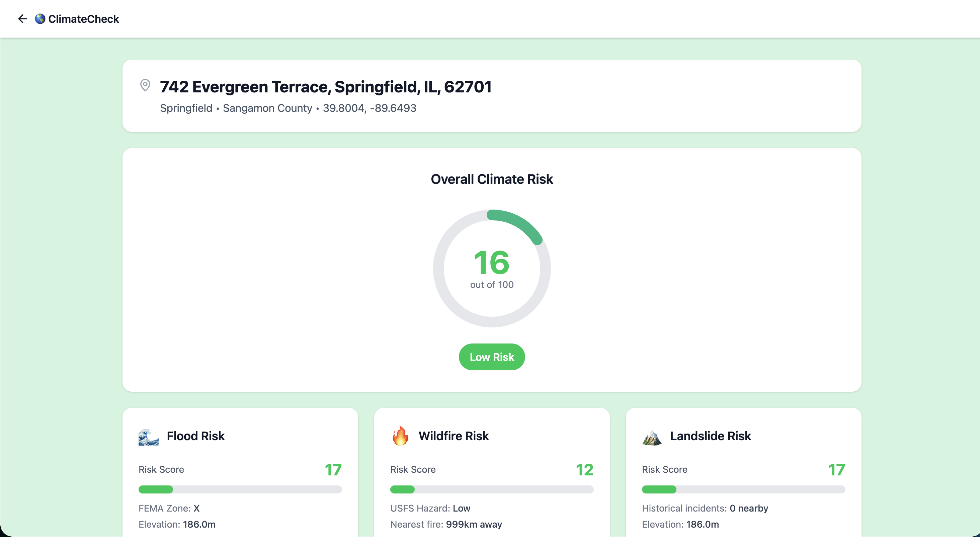Click the Wildfire Risk progress bar
980x537 pixels.
pyautogui.click(x=492, y=489)
